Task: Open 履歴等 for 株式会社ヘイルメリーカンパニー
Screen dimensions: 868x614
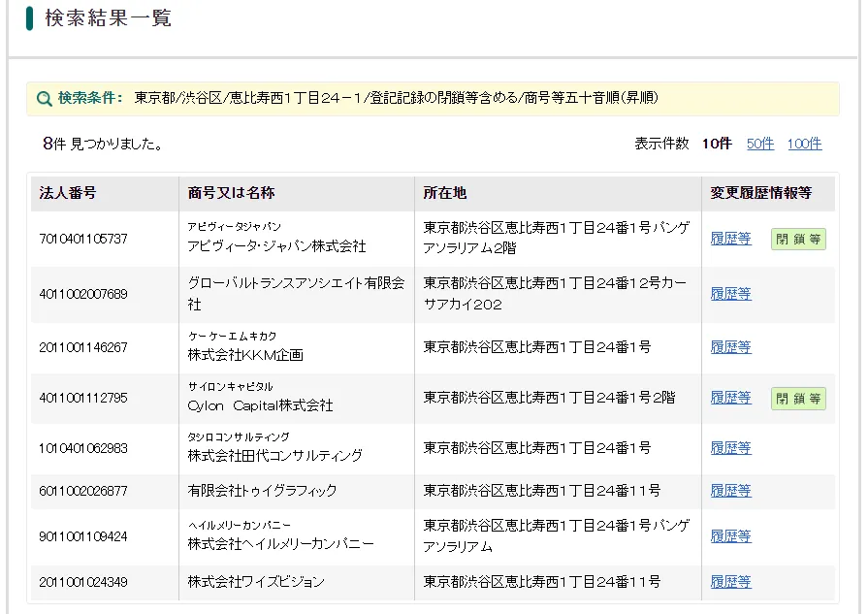Action: pyautogui.click(x=730, y=535)
